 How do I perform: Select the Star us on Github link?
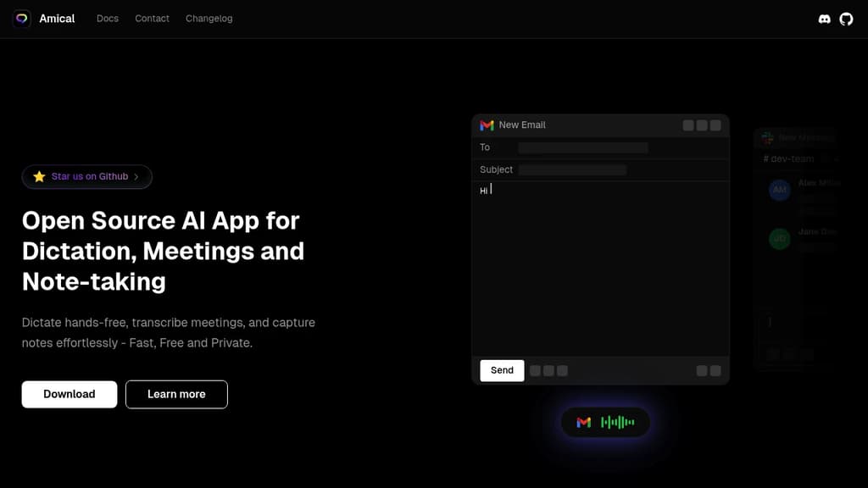(x=88, y=176)
